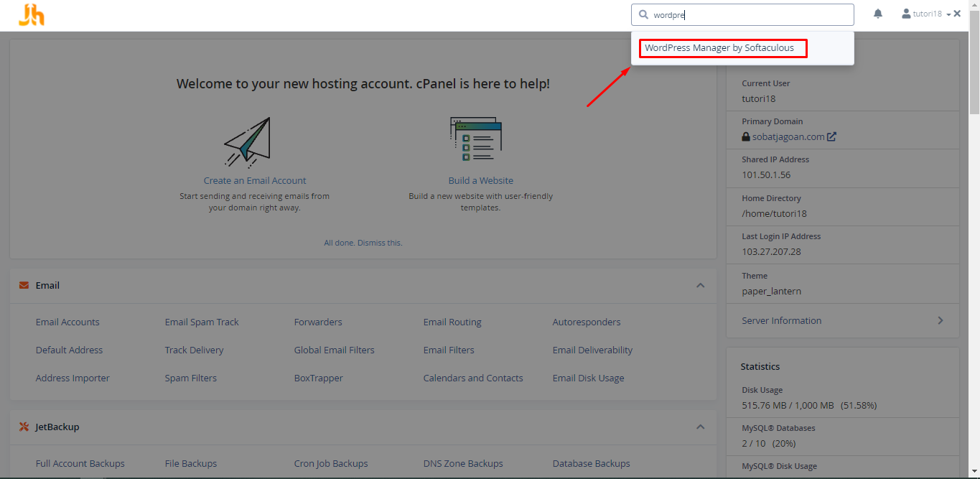Open Email Spam Track
Screen dimensions: 980x479
tap(202, 322)
